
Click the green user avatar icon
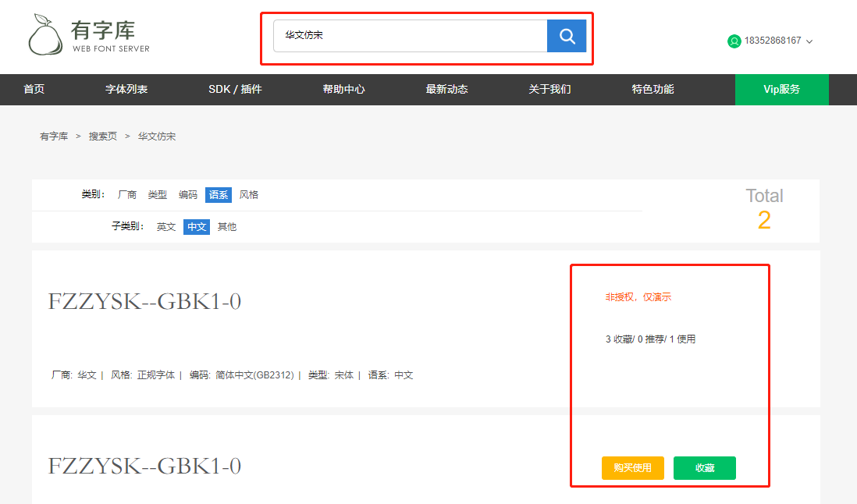(734, 41)
